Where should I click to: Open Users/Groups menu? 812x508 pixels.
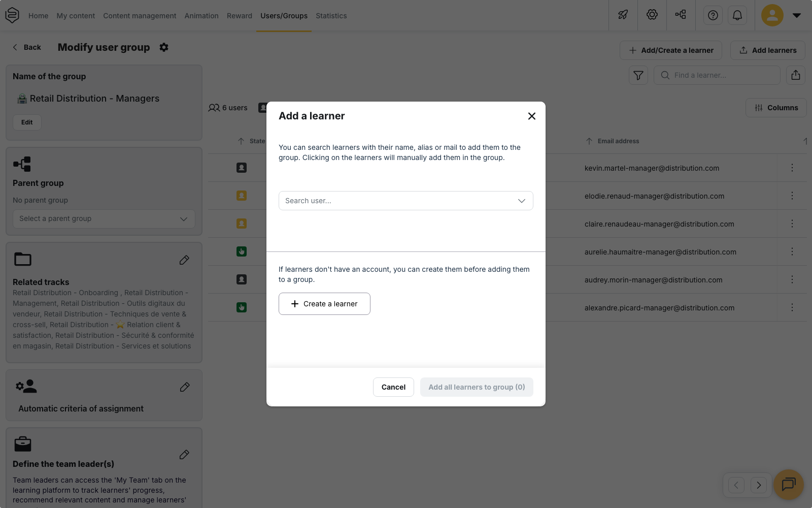284,16
